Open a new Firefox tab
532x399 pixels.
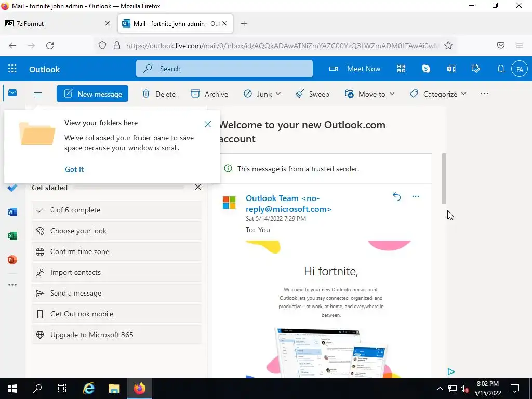click(x=244, y=24)
